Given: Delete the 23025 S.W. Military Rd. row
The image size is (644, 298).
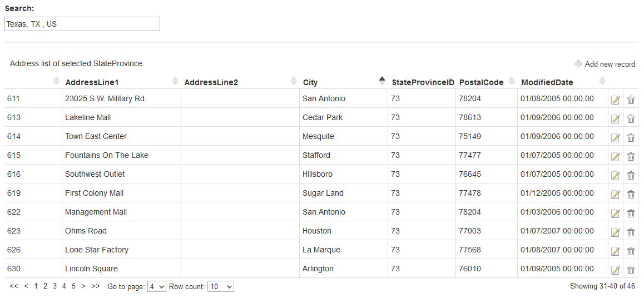Looking at the screenshot, I should point(631,100).
